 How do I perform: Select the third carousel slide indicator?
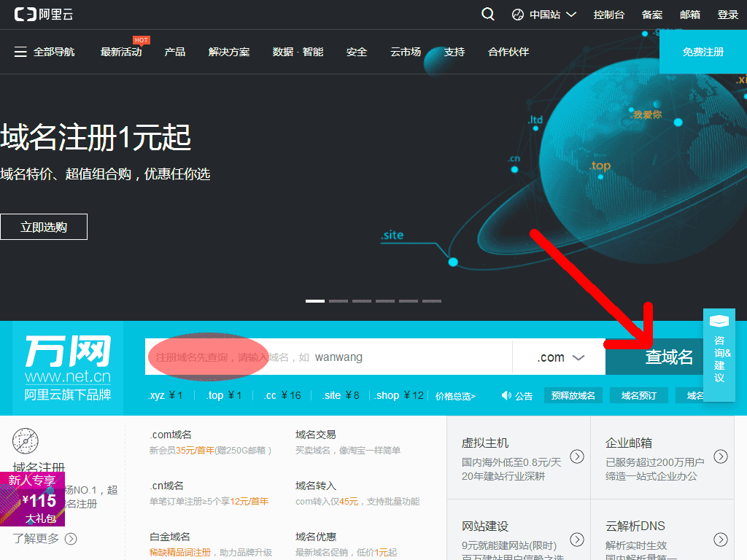point(362,301)
